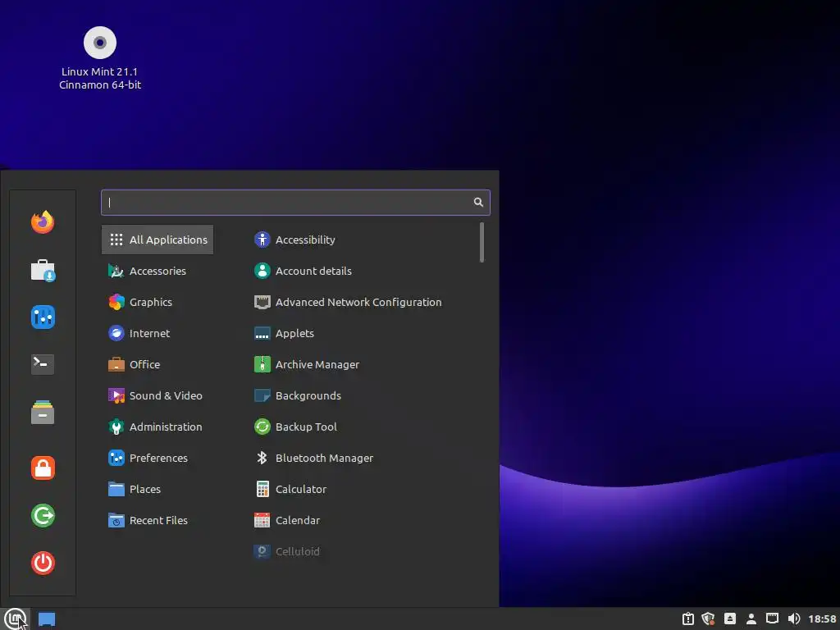
Task: Open the Accessories category
Action: click(157, 271)
